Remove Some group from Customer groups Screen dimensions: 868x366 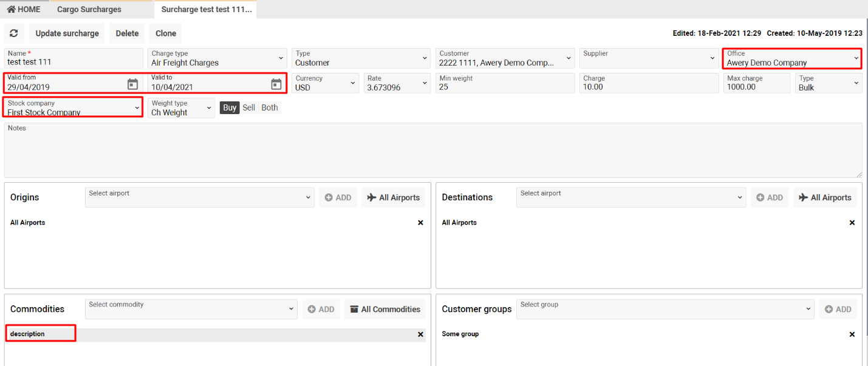pos(852,334)
